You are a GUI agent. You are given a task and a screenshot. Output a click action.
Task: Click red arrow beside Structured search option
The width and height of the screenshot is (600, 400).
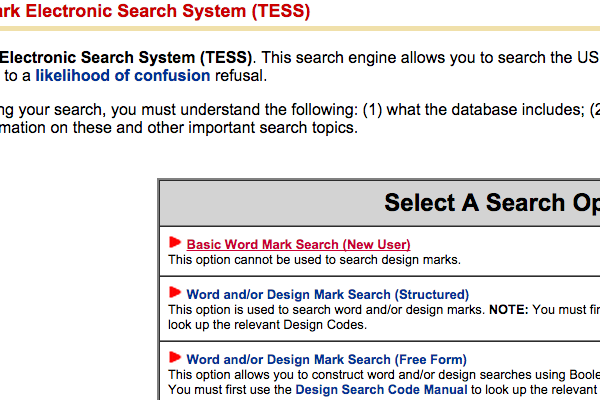[174, 292]
